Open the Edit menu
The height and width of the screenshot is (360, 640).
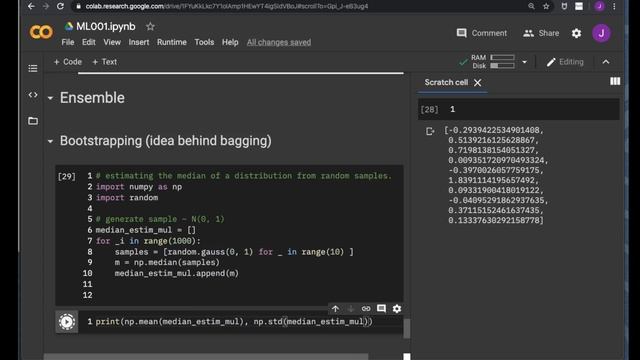coord(89,42)
